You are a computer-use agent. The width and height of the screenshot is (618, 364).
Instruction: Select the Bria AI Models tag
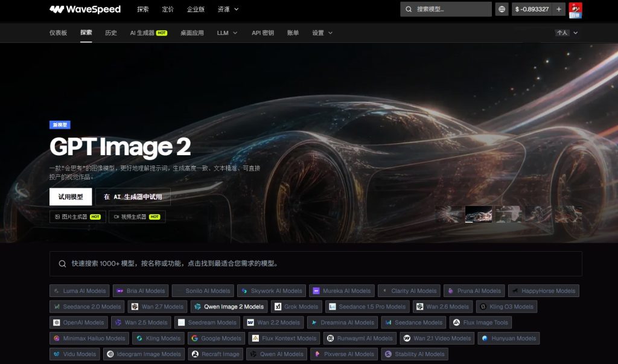[141, 290]
